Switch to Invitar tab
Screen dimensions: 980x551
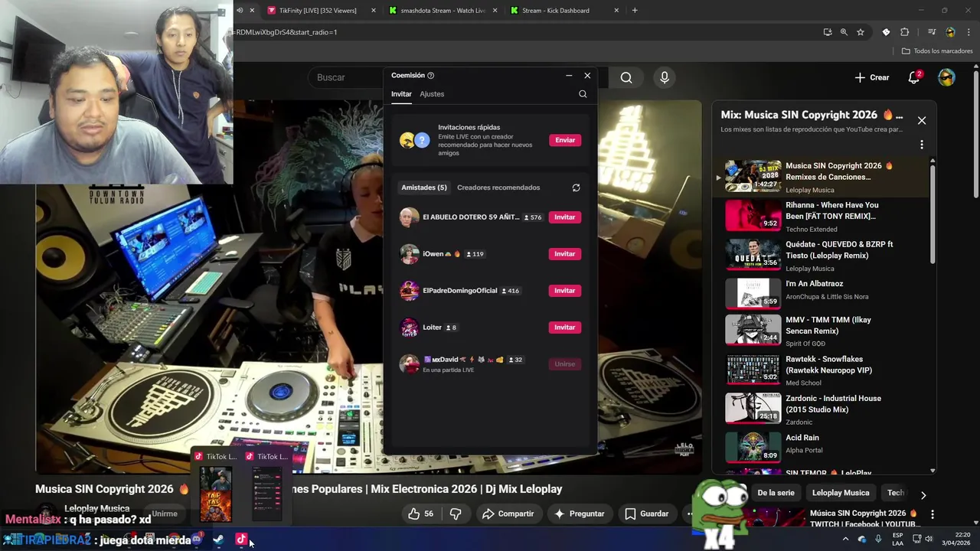pos(401,94)
